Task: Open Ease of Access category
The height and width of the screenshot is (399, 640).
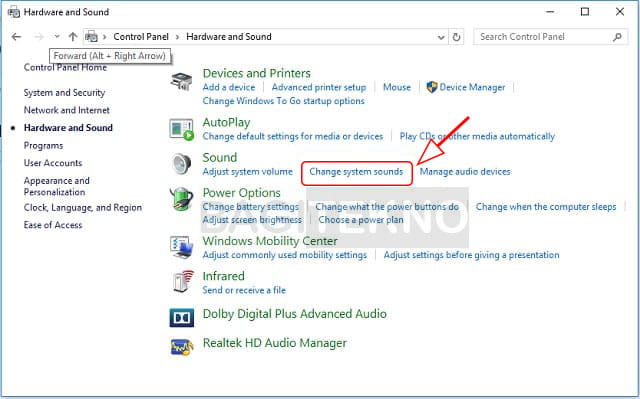Action: [53, 225]
